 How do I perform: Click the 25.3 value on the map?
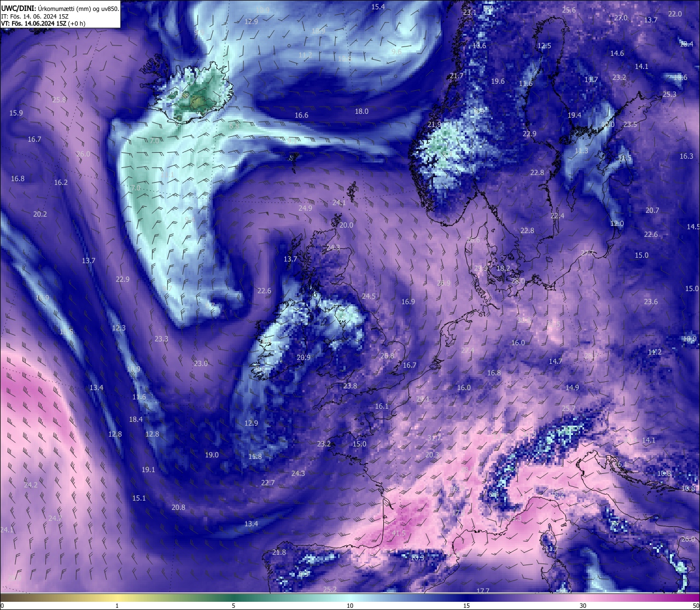(x=669, y=94)
